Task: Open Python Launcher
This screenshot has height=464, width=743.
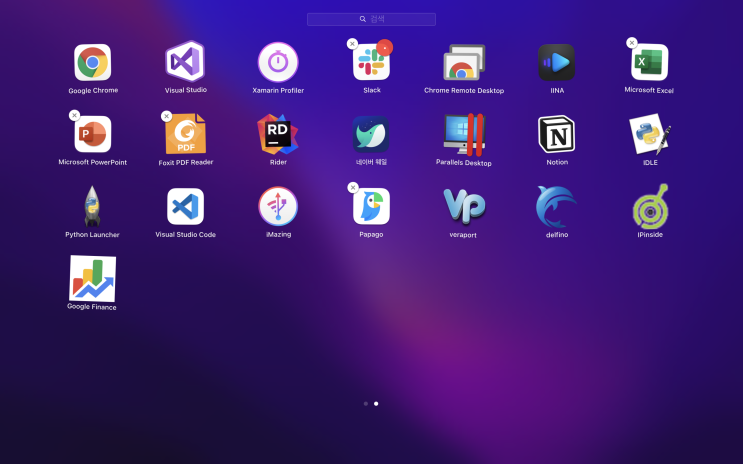Action: click(92, 206)
